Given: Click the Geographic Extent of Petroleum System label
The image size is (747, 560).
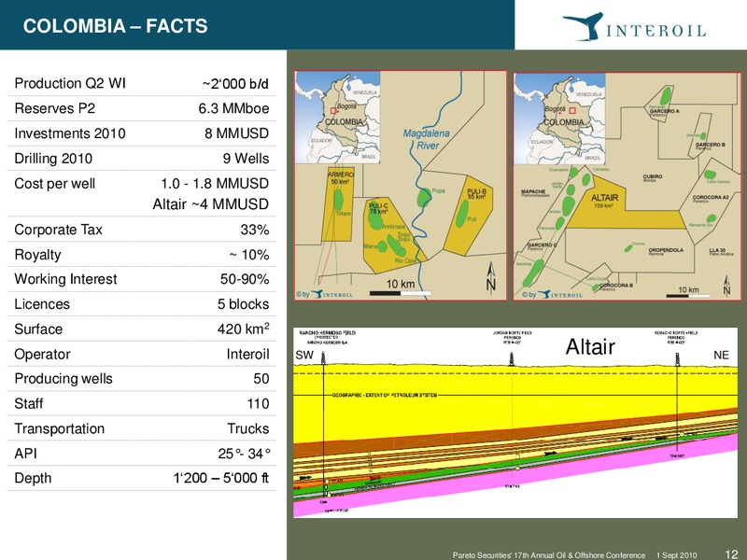Looking at the screenshot, I should [x=384, y=395].
